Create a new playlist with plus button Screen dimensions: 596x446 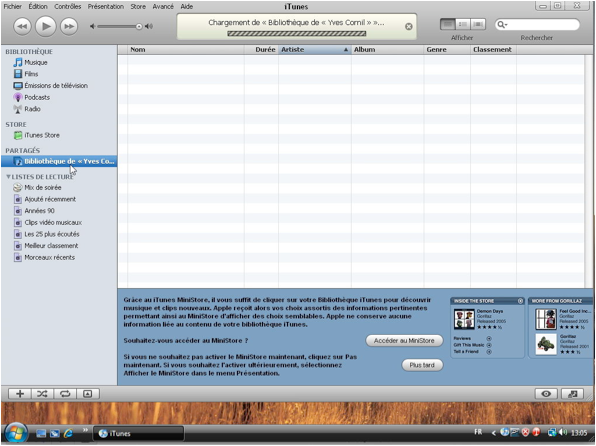tap(20, 394)
